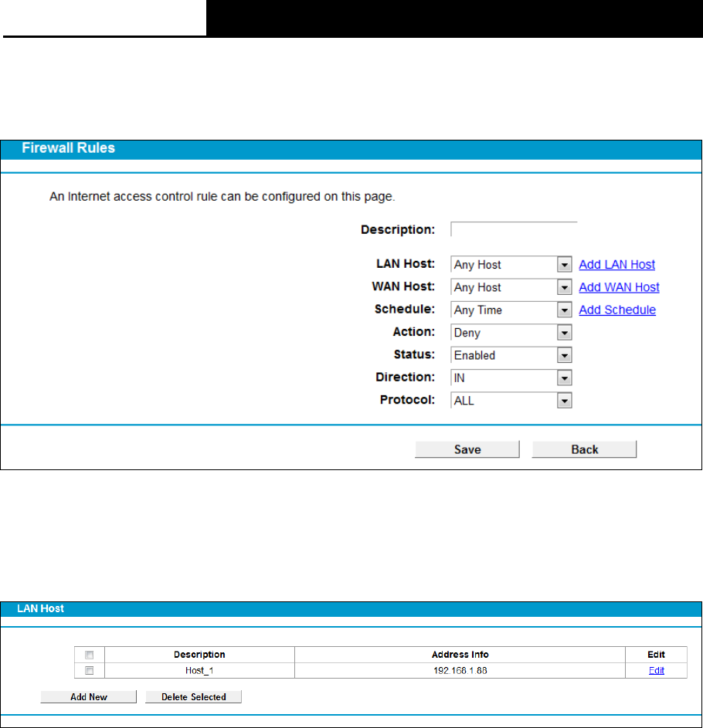
Task: Click the Delete Selected button
Action: (x=194, y=697)
